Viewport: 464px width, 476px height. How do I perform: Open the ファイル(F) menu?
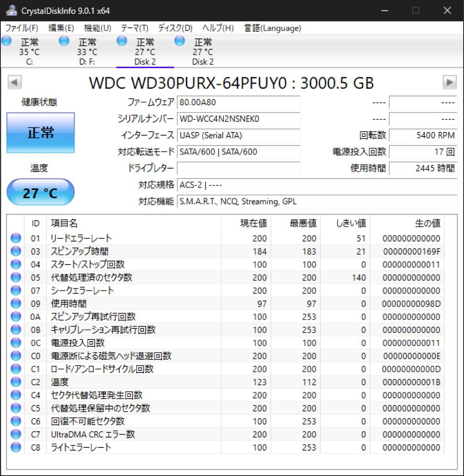pos(22,28)
